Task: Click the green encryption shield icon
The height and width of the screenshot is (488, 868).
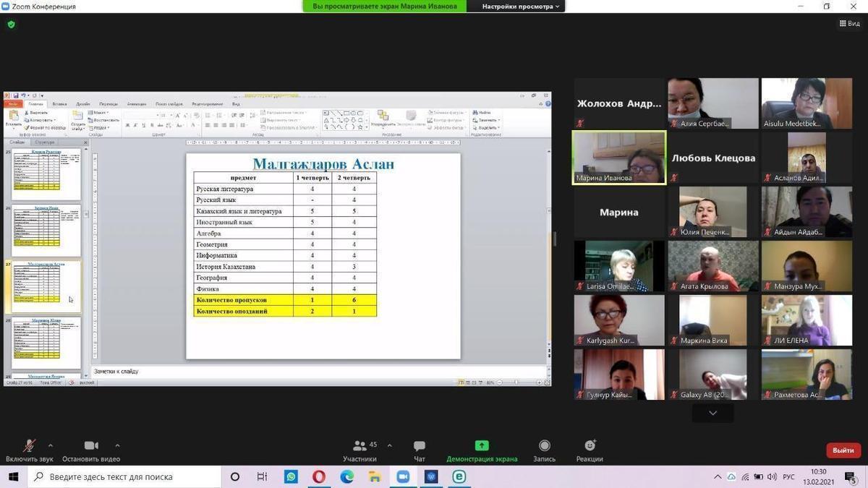Action: tap(11, 24)
